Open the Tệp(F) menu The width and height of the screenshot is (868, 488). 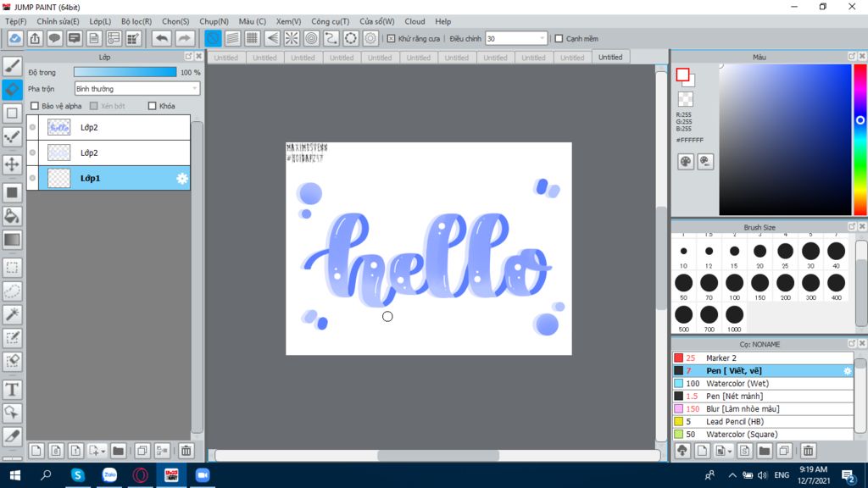pyautogui.click(x=16, y=21)
